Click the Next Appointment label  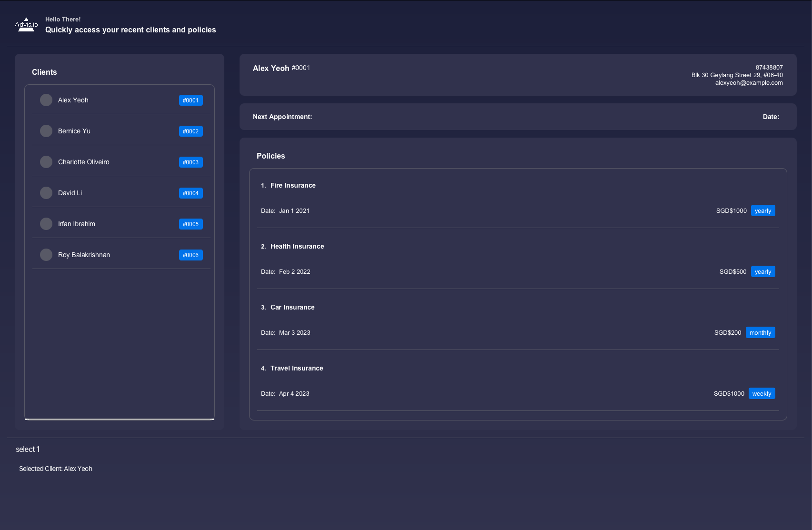click(x=282, y=117)
